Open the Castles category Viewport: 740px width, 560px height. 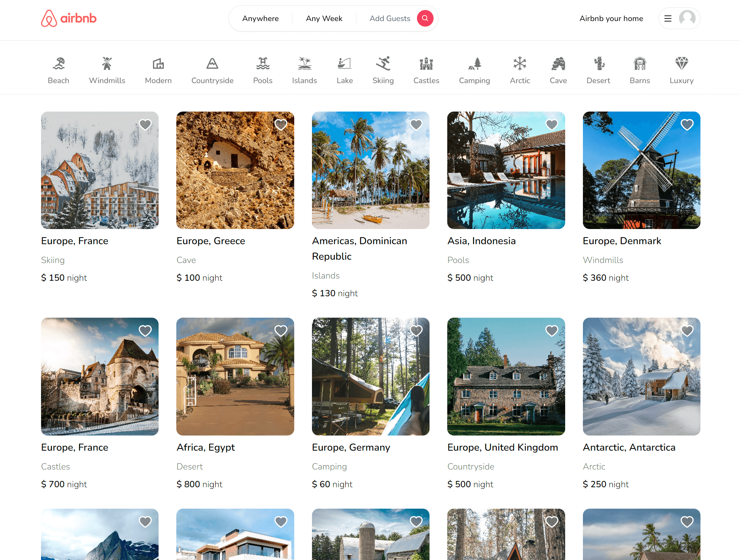(426, 69)
